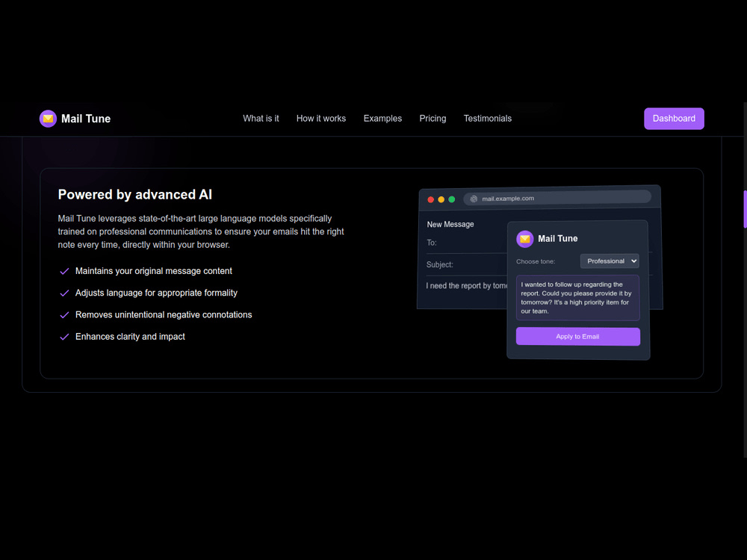747x560 pixels.
Task: Click 'Removes unintentional negative connotations' text
Action: (x=164, y=315)
